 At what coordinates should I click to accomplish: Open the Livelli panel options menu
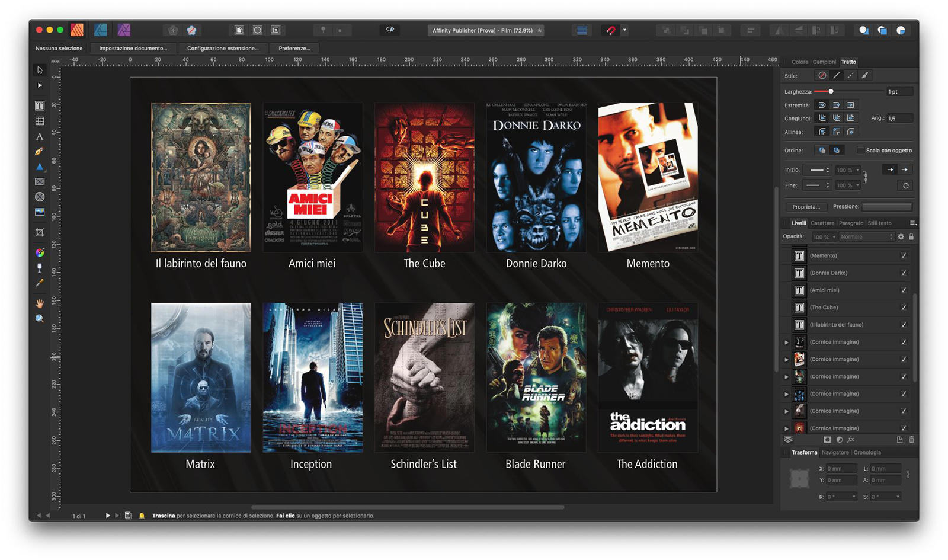click(x=913, y=223)
